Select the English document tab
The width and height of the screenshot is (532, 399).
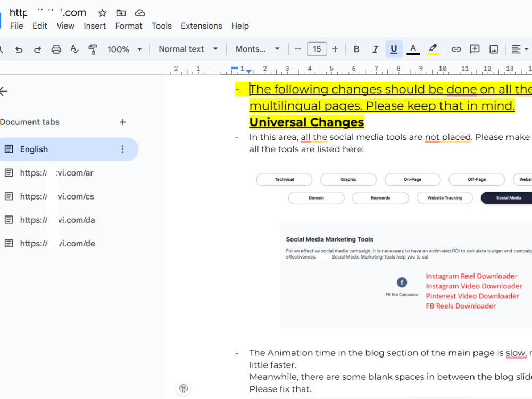tap(68, 149)
